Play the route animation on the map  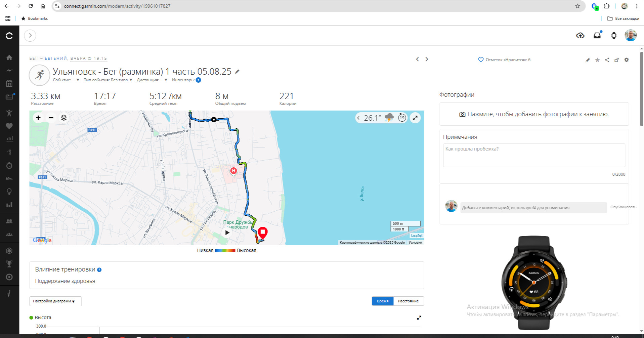point(227,233)
